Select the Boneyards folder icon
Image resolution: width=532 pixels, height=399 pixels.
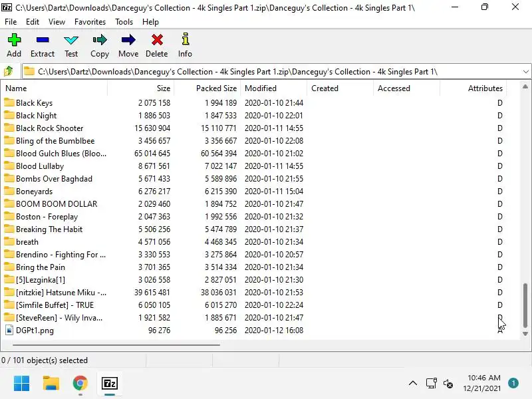coord(9,191)
